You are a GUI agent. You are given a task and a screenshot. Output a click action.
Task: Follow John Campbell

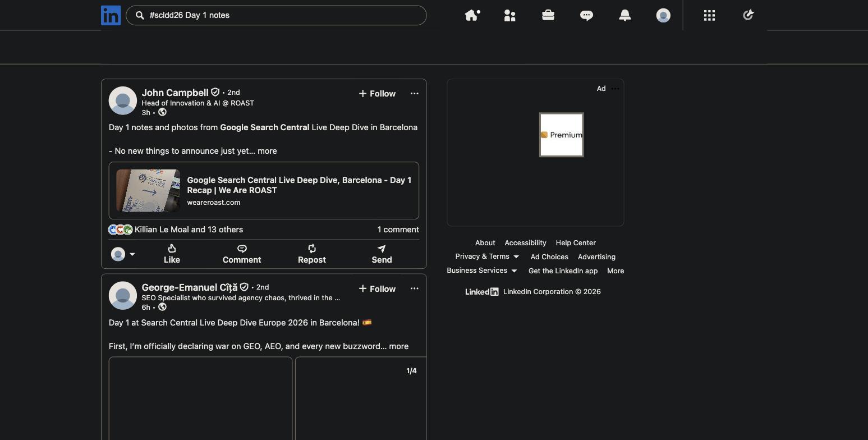tap(377, 94)
